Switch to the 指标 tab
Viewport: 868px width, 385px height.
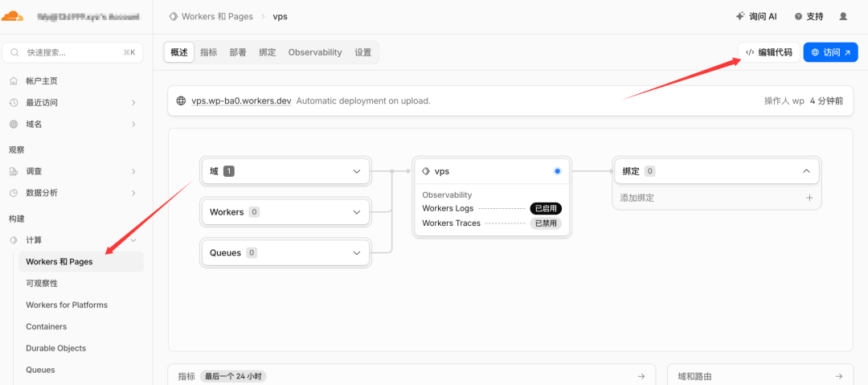coord(209,52)
